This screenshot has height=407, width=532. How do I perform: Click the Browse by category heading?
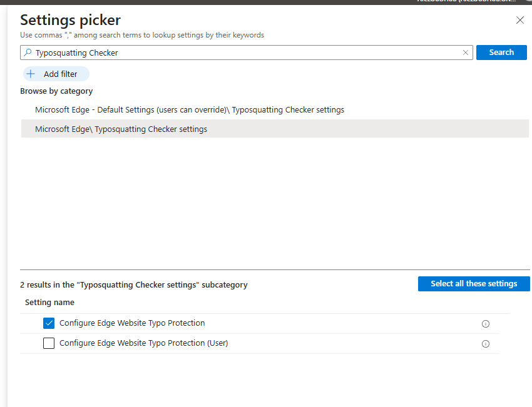(x=56, y=91)
